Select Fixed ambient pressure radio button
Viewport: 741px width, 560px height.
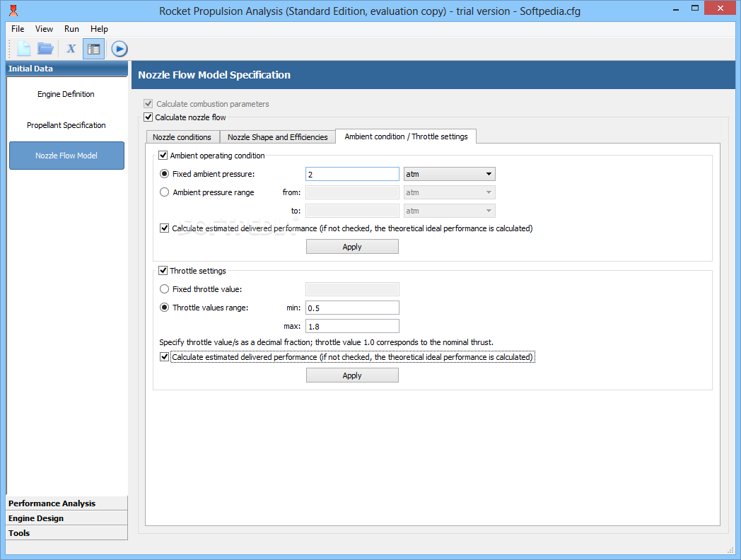coord(164,174)
